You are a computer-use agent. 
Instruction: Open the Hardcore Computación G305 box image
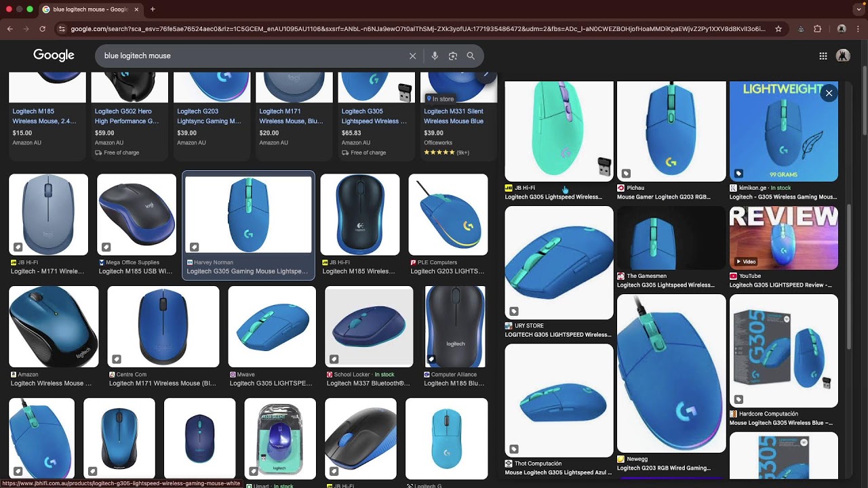point(784,350)
